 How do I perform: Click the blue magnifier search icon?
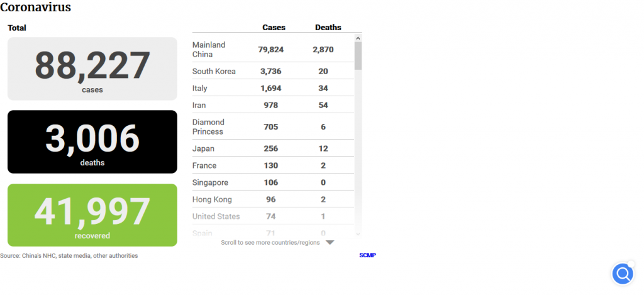(x=623, y=274)
